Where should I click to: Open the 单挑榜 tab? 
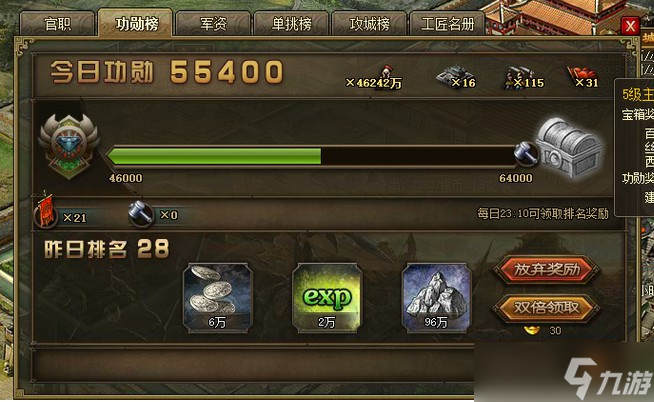click(291, 24)
